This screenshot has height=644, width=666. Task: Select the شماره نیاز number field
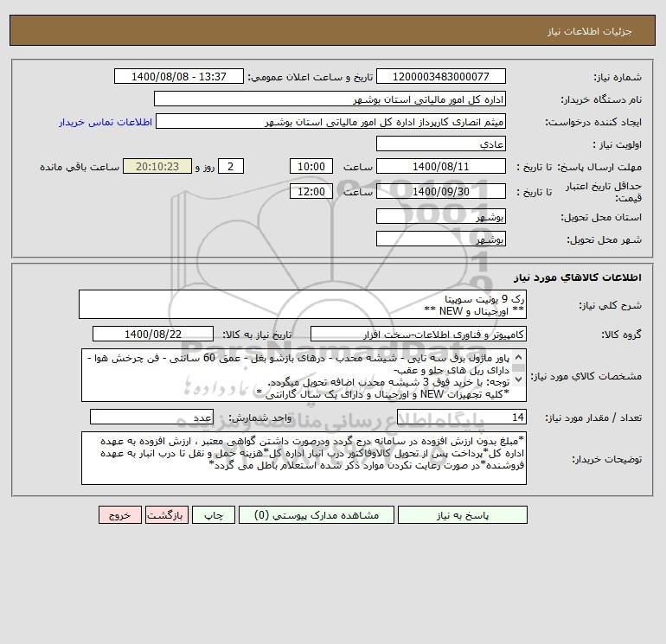(441, 76)
